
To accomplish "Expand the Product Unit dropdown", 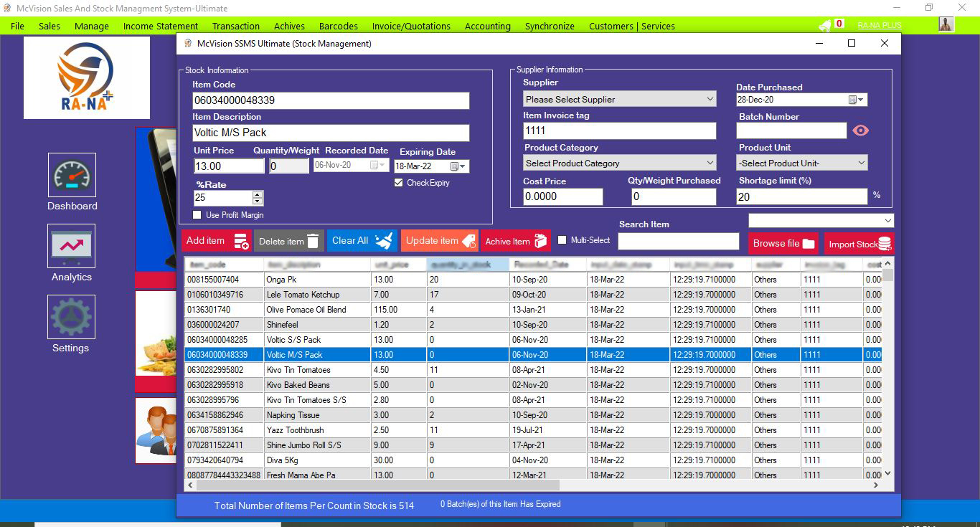I will point(861,163).
